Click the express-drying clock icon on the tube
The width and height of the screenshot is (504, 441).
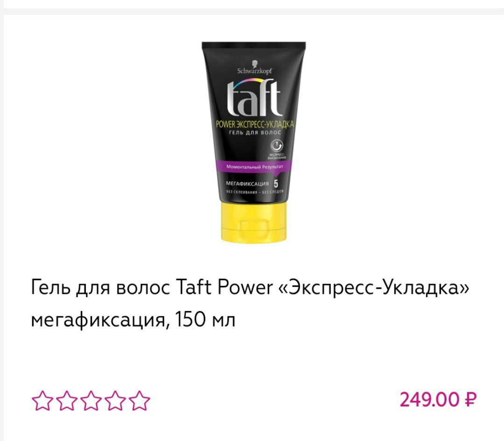[276, 146]
